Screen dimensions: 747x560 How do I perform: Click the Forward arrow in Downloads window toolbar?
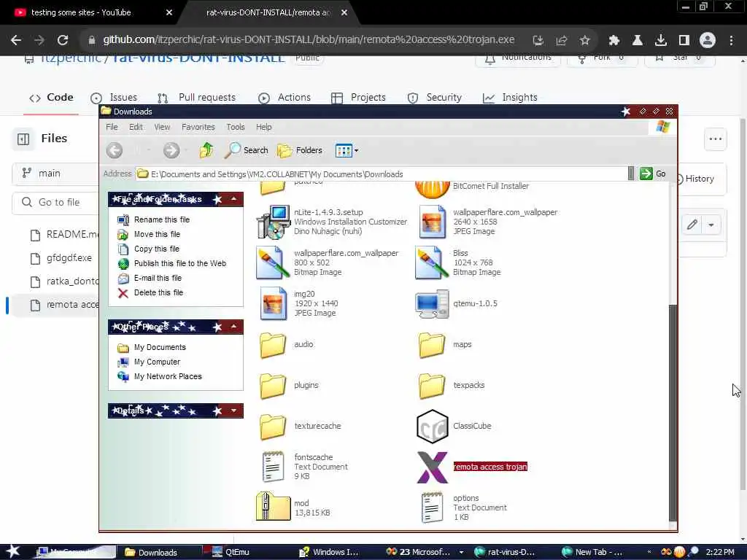coord(171,150)
